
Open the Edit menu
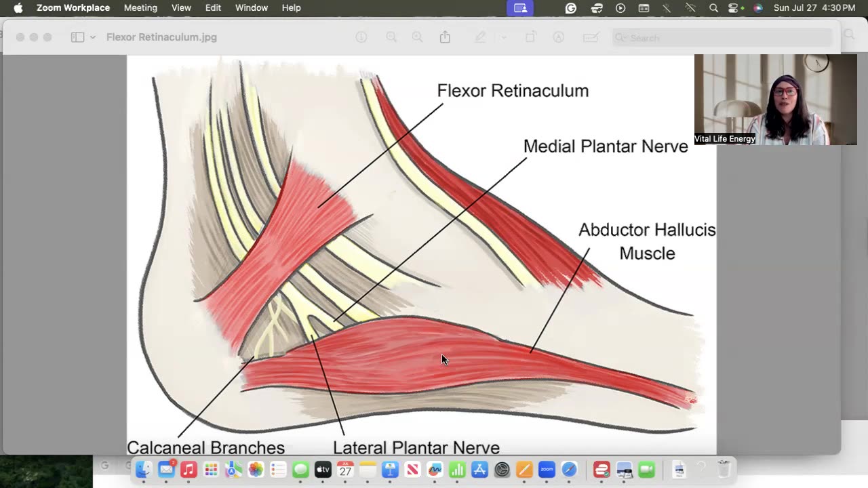(213, 7)
